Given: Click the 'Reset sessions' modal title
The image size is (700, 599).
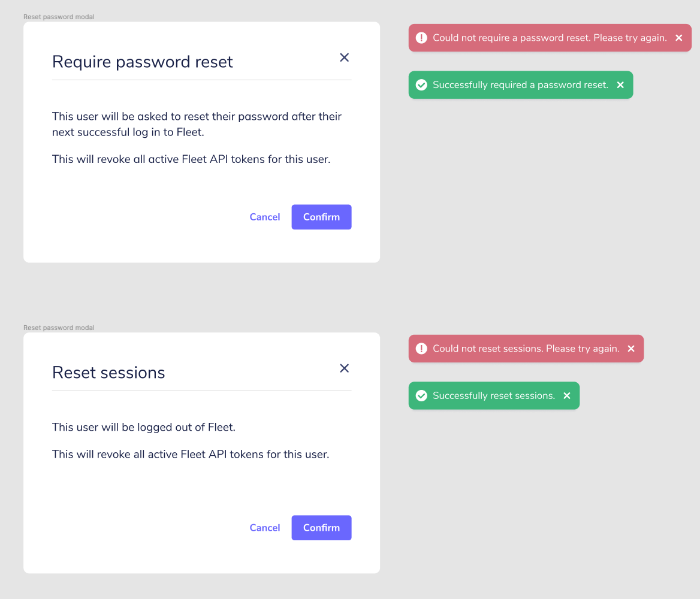Looking at the screenshot, I should tap(108, 373).
